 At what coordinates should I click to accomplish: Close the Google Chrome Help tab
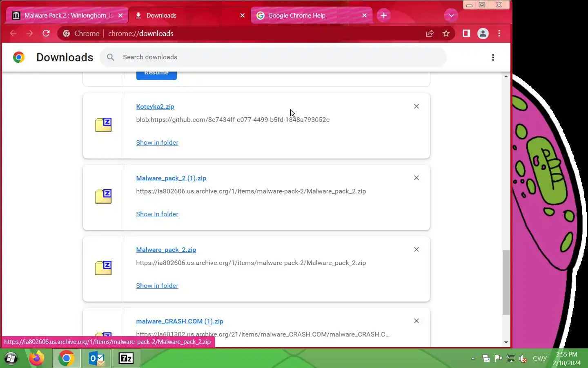(x=365, y=16)
